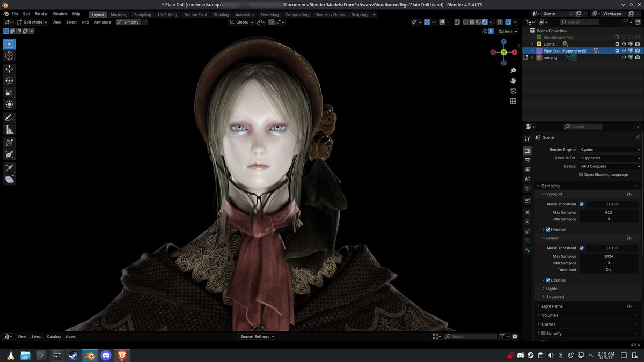Expand the Lights collection in outliner
This screenshot has height=362, width=644.
532,44
